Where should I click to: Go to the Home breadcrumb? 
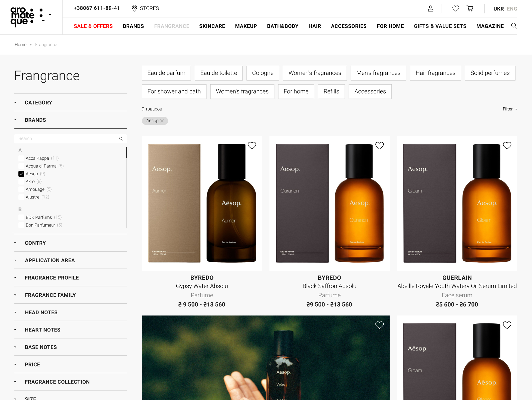[x=21, y=44]
